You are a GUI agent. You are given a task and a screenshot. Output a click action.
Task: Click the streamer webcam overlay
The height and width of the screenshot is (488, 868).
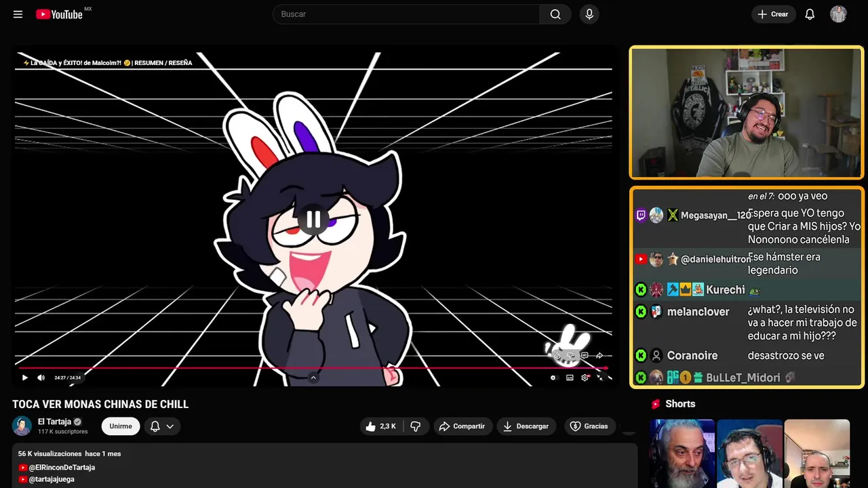pyautogui.click(x=747, y=113)
